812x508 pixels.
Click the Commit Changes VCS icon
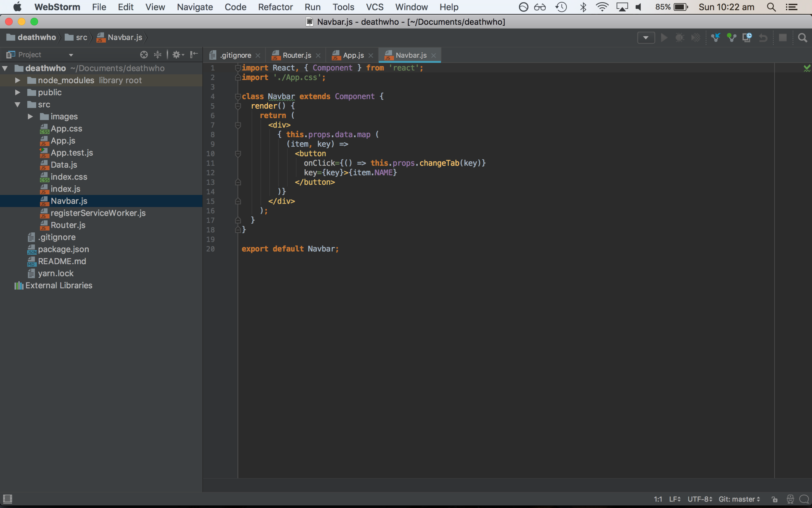point(731,37)
